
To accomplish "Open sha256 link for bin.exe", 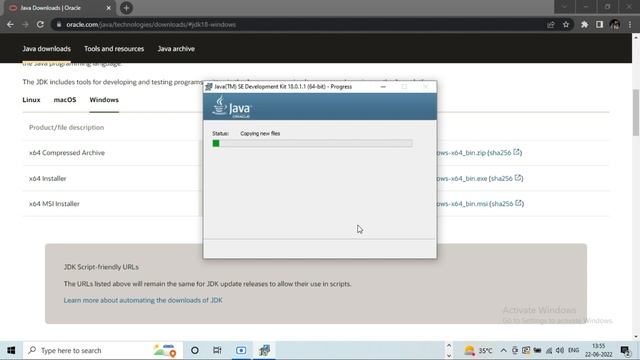I will (506, 178).
